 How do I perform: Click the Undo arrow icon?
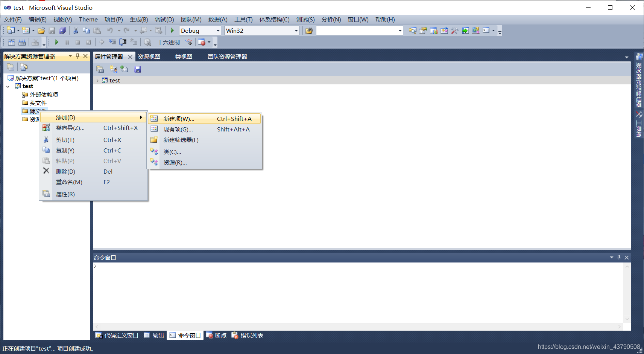(110, 31)
